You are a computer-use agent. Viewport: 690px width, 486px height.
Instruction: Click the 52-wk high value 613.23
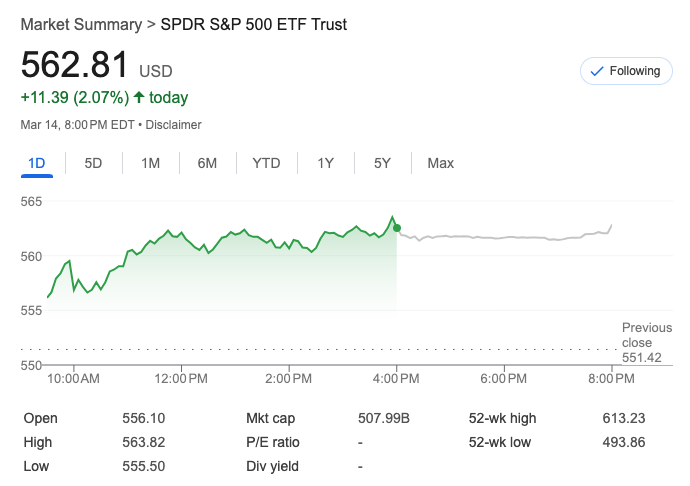click(623, 418)
